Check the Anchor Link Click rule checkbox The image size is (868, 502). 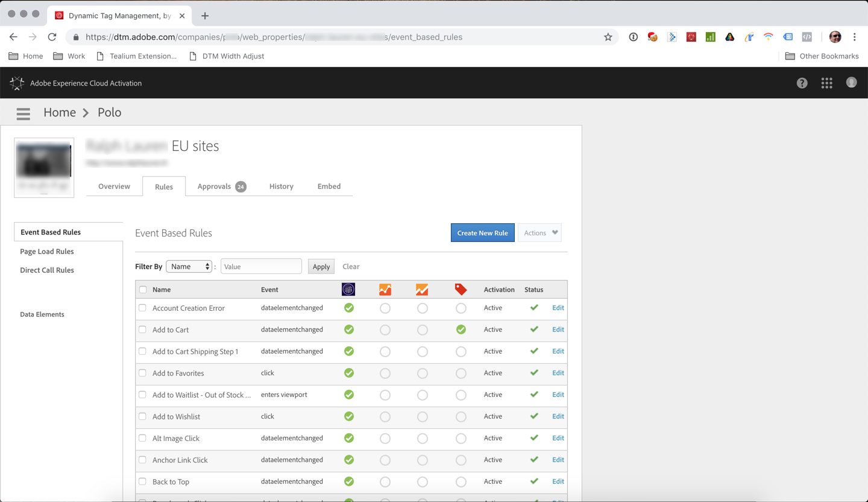coord(142,460)
